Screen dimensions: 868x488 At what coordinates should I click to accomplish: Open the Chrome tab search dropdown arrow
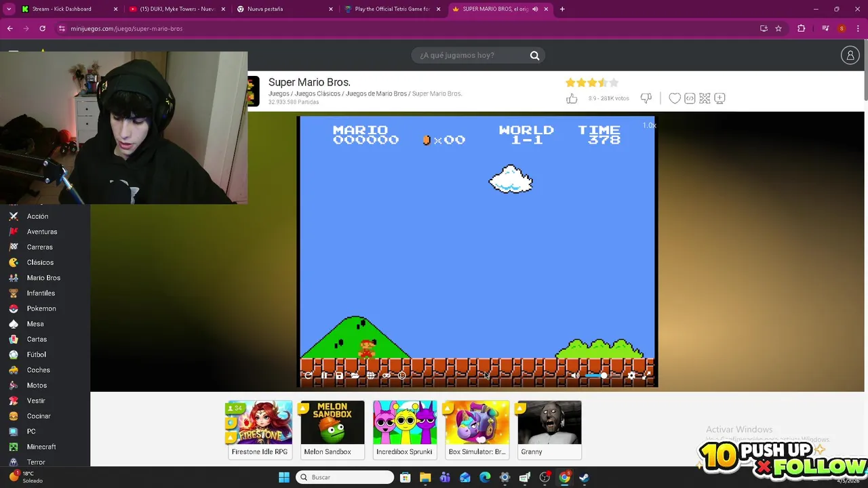9,9
